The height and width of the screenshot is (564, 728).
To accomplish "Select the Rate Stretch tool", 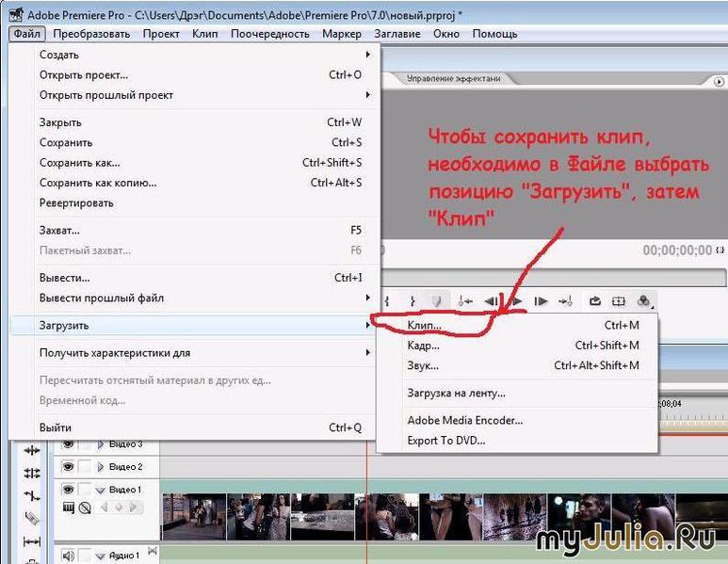I will coord(32,496).
